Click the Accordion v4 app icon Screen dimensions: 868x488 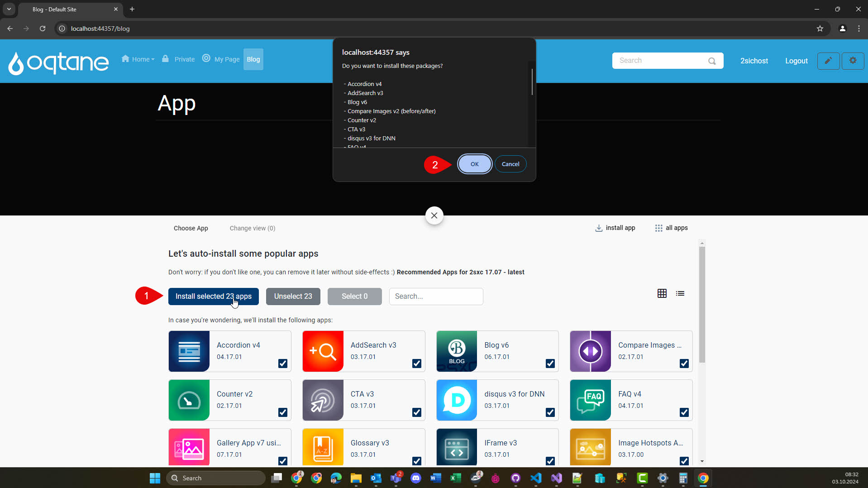(189, 351)
